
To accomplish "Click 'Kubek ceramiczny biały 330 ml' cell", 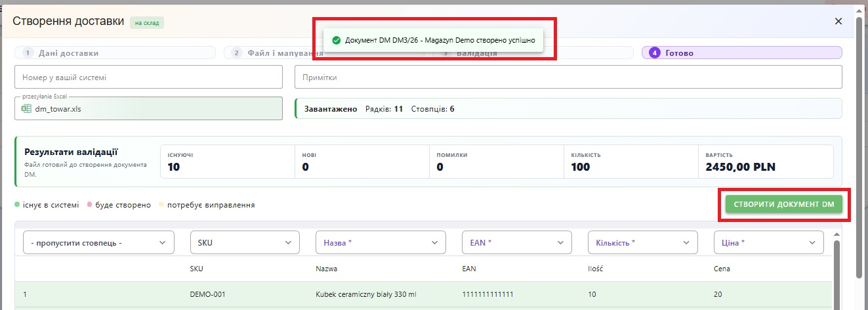I will tap(366, 294).
